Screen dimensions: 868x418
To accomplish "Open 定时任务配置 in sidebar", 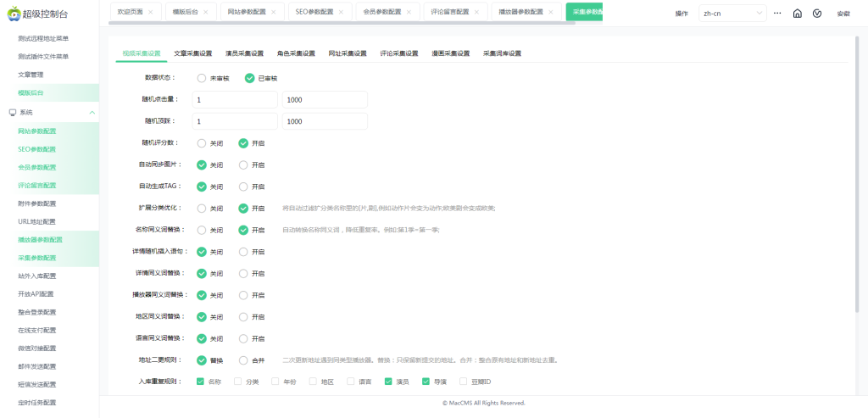I will pos(36,403).
